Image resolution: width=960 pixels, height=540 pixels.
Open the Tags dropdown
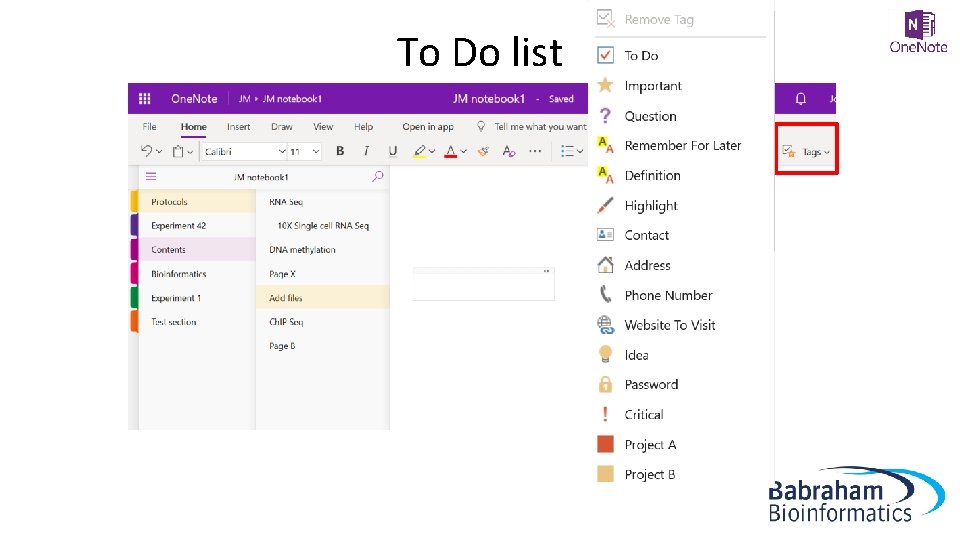tap(806, 151)
